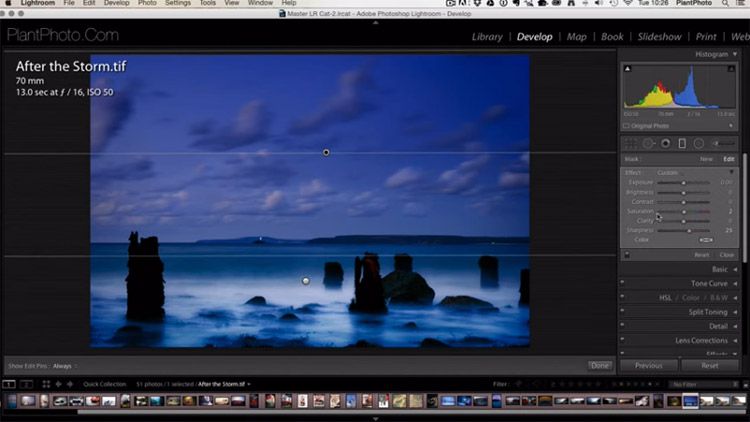
Task: Click the shadow clipping indicator in histogram
Action: point(628,69)
